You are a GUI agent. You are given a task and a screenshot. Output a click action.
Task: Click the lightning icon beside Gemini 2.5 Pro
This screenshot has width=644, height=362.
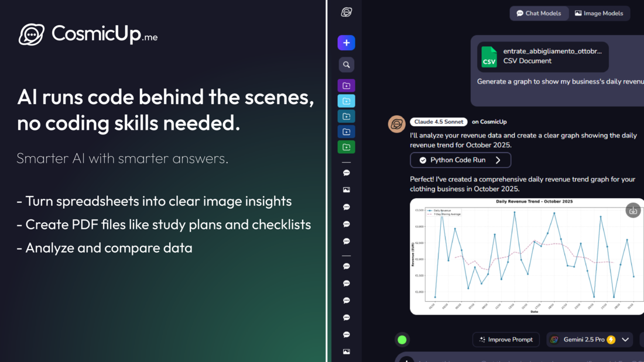610,339
